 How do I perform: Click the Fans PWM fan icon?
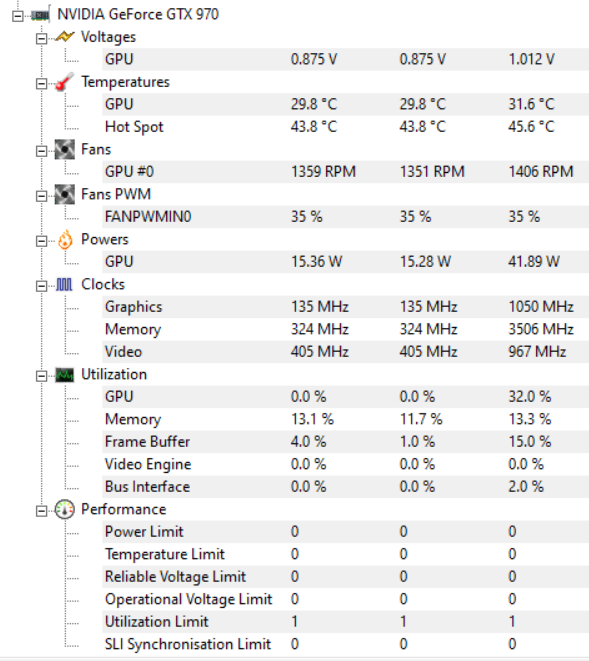pos(65,194)
